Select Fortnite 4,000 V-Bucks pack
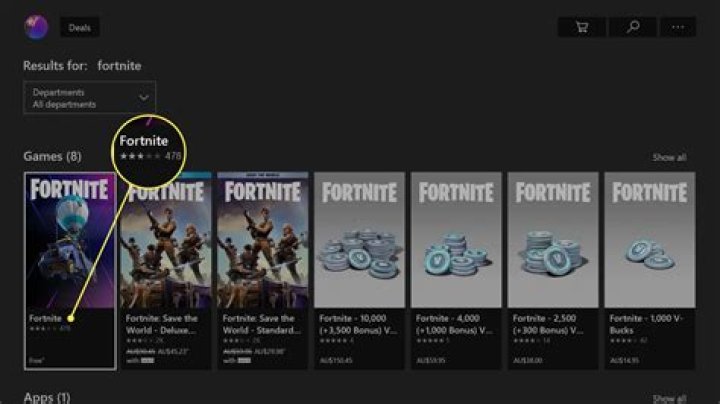720x404 pixels. (x=456, y=271)
